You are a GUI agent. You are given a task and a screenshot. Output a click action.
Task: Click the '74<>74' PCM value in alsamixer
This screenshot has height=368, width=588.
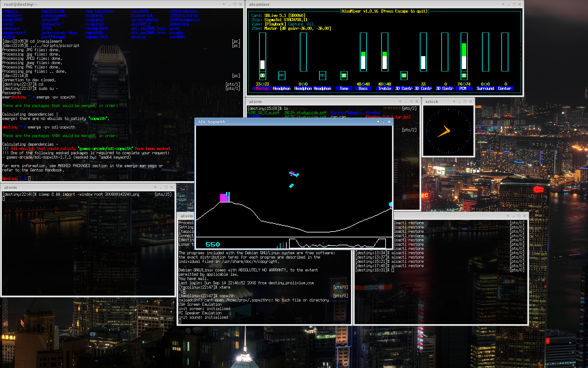tap(464, 84)
